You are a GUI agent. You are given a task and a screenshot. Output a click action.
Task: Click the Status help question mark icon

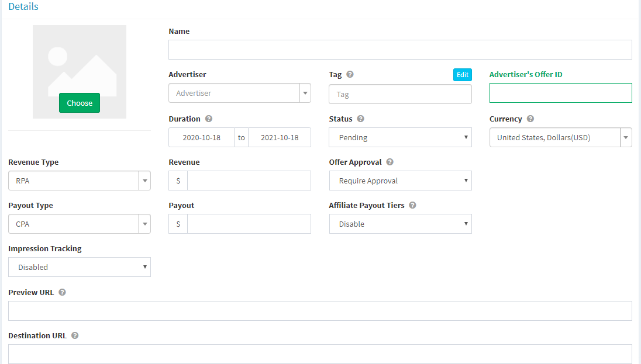pos(361,119)
